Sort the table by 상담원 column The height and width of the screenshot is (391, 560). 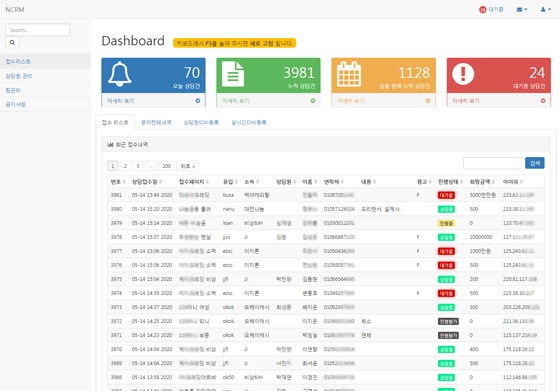[x=286, y=182]
